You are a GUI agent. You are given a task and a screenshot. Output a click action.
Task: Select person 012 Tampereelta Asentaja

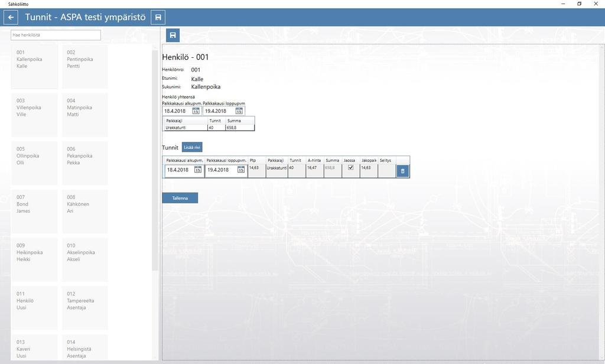[x=85, y=308]
